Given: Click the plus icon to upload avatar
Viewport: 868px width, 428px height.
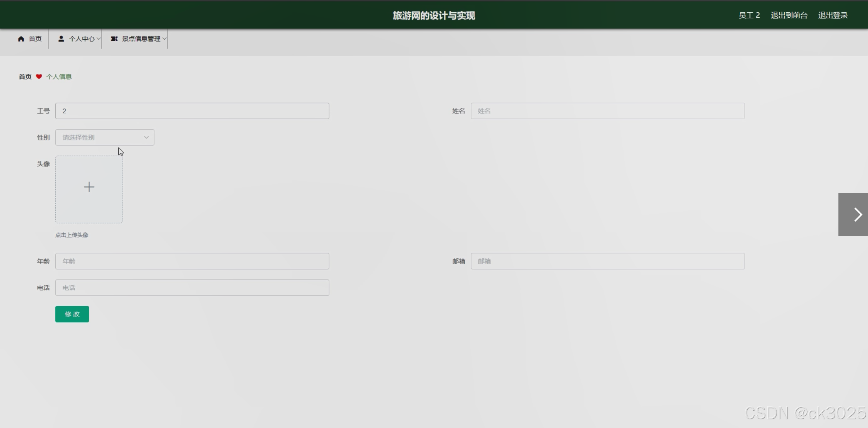Looking at the screenshot, I should click(89, 187).
